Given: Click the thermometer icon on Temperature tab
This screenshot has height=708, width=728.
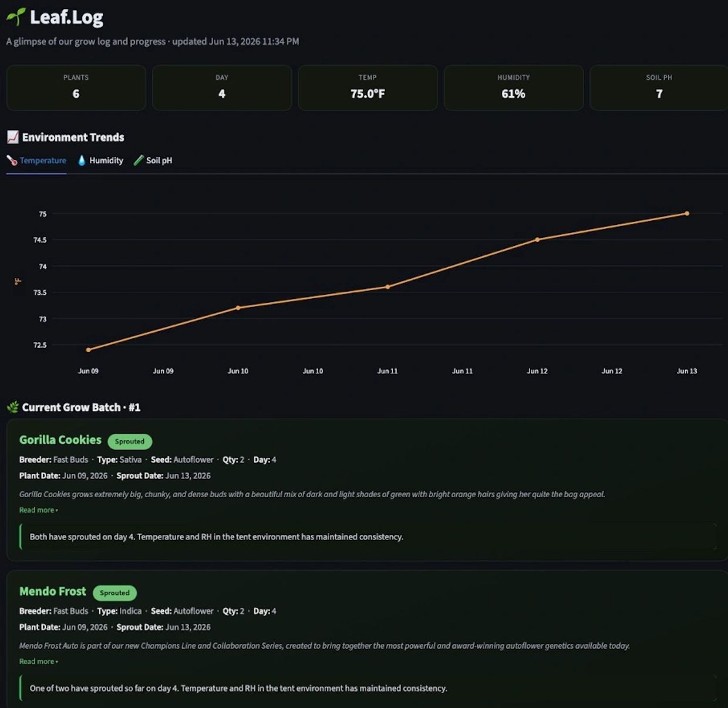Looking at the screenshot, I should [12, 160].
